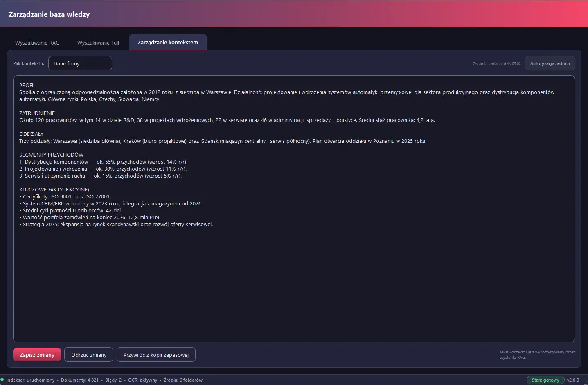Open the Wyszukiwanie Full tab
Screen dimensions: 588x385
tap(98, 43)
